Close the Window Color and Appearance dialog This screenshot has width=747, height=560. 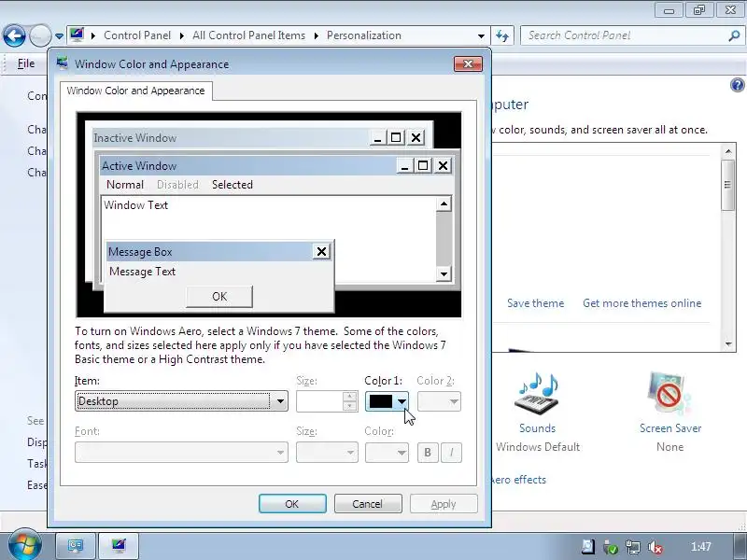click(x=468, y=63)
